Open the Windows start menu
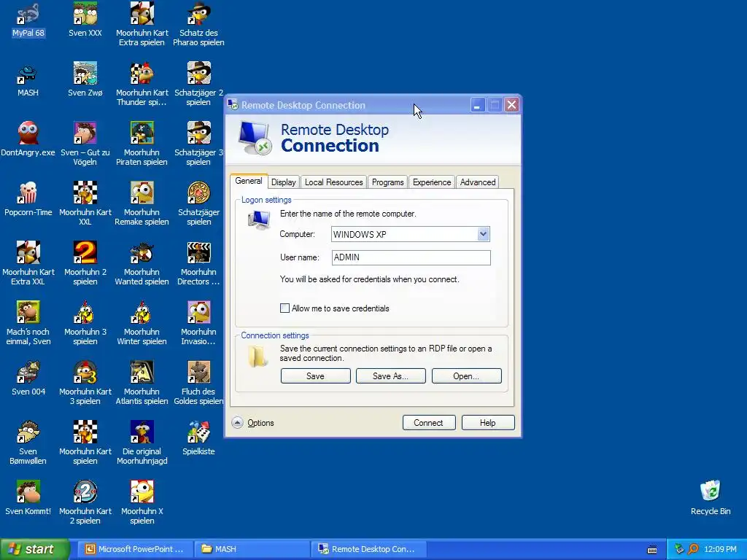 tap(35, 549)
